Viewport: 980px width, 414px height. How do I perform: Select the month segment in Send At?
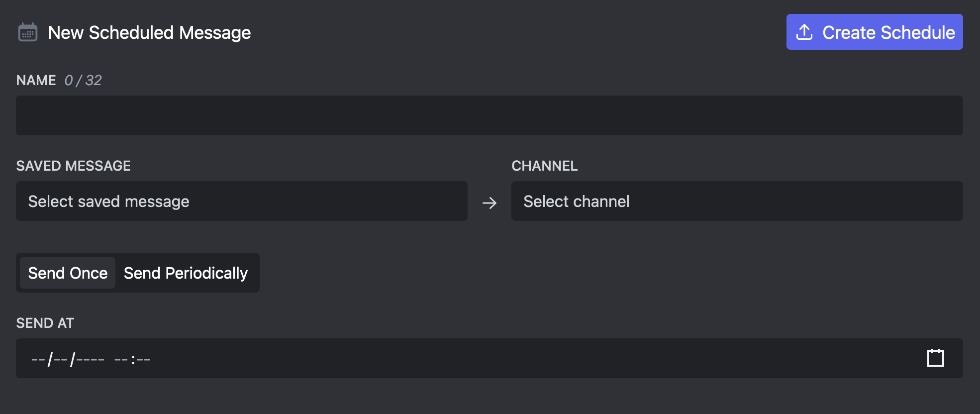click(38, 359)
